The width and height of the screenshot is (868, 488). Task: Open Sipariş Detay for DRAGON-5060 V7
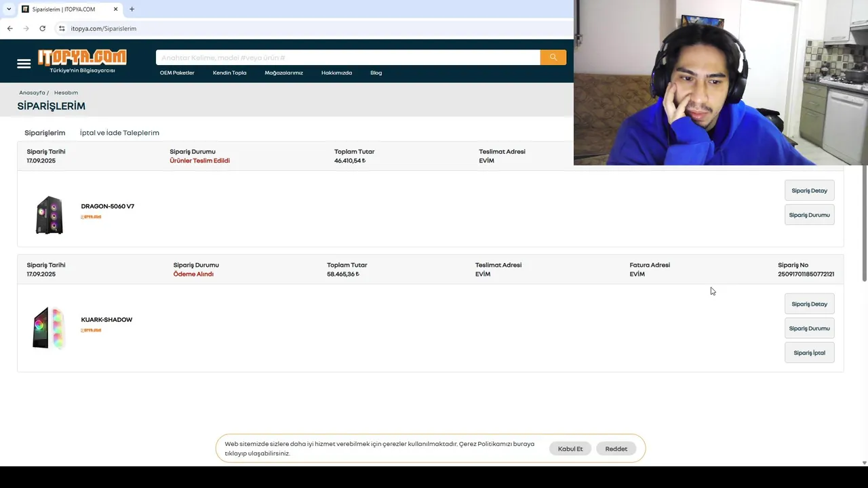point(809,190)
